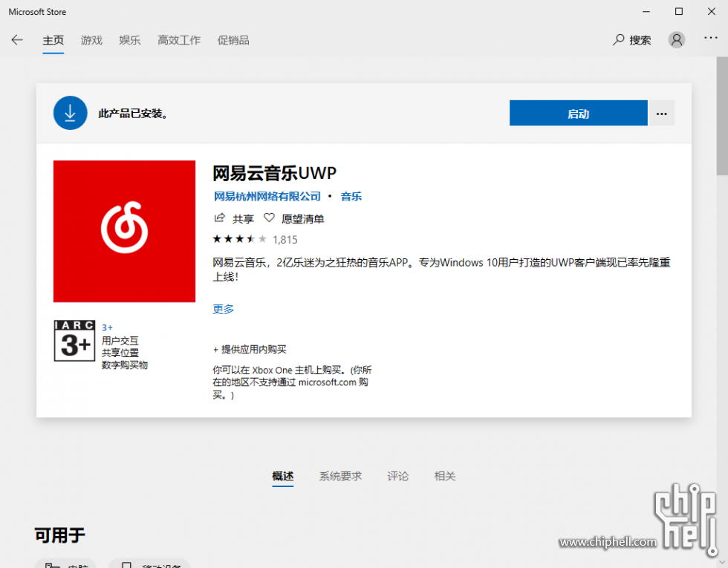Click the share arrow icon

[219, 218]
